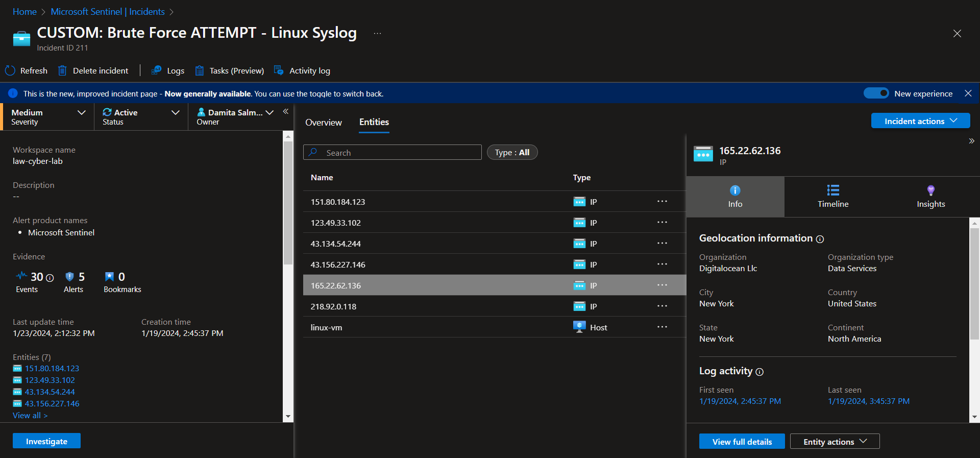
Task: Open more options for 218.92.0.118
Action: (x=662, y=306)
